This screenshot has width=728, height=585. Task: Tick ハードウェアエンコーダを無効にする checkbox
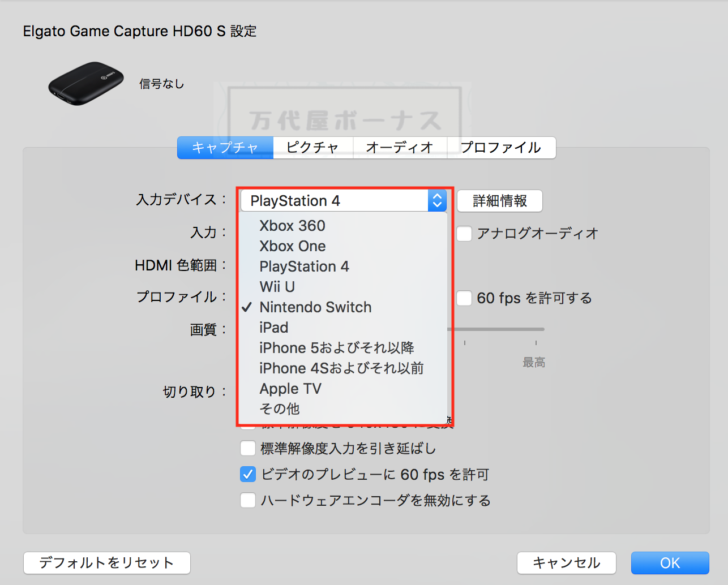pyautogui.click(x=248, y=500)
